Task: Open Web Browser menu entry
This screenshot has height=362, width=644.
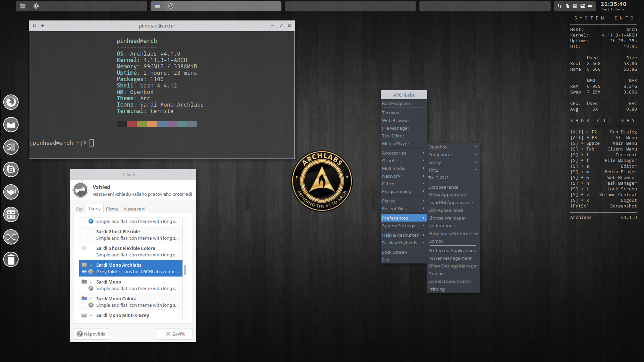Action: pos(404,121)
